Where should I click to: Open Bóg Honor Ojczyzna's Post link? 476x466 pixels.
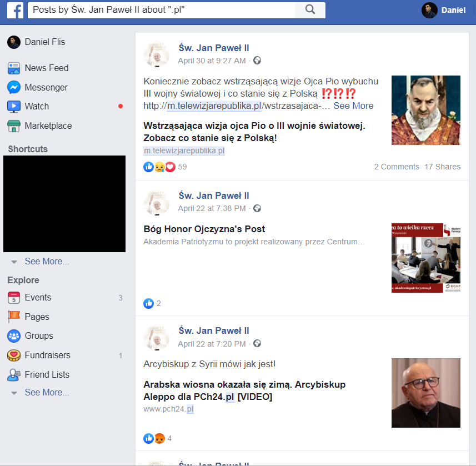pyautogui.click(x=204, y=229)
